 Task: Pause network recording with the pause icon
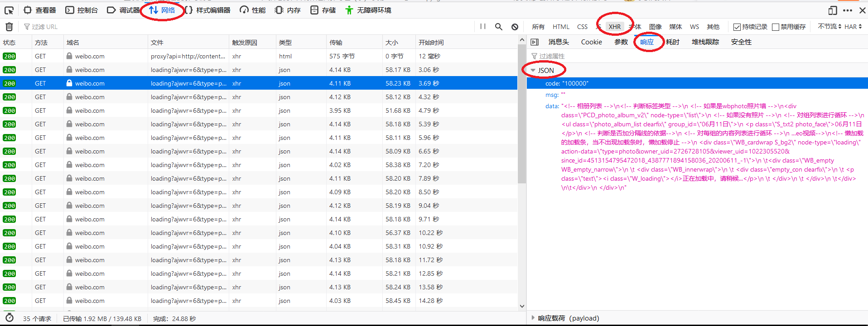[x=483, y=27]
